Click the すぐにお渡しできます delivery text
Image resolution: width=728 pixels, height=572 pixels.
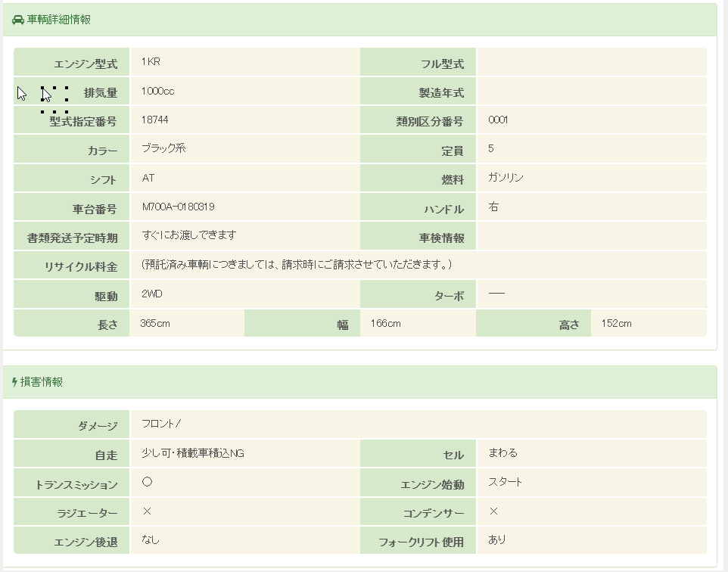[188, 235]
